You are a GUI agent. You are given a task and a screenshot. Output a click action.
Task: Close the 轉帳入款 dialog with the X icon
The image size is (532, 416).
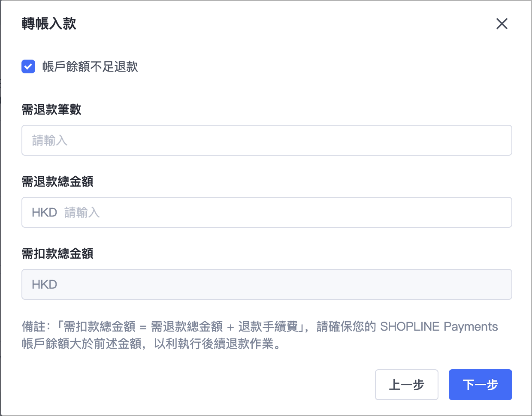point(502,24)
